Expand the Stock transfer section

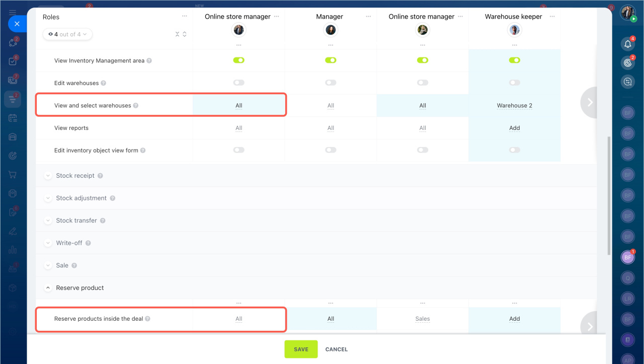coord(48,221)
